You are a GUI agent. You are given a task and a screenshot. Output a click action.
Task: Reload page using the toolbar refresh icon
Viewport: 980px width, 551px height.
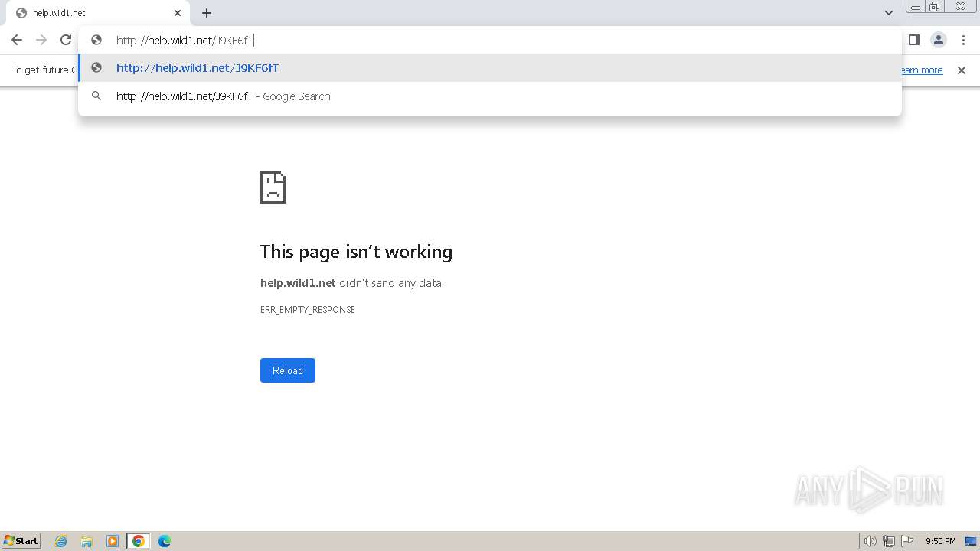[66, 40]
